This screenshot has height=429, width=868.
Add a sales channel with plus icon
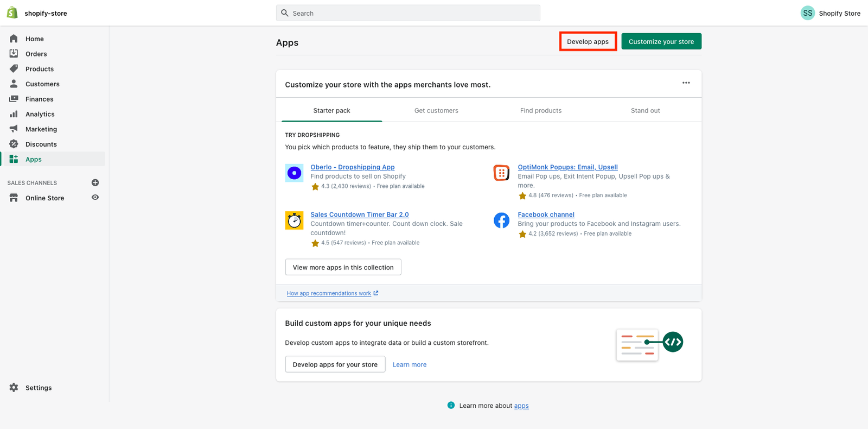pyautogui.click(x=95, y=182)
